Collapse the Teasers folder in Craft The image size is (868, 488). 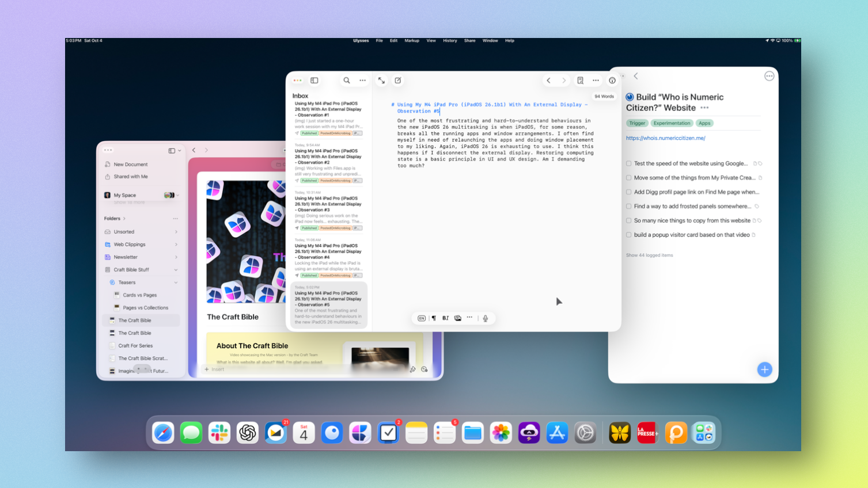[176, 283]
